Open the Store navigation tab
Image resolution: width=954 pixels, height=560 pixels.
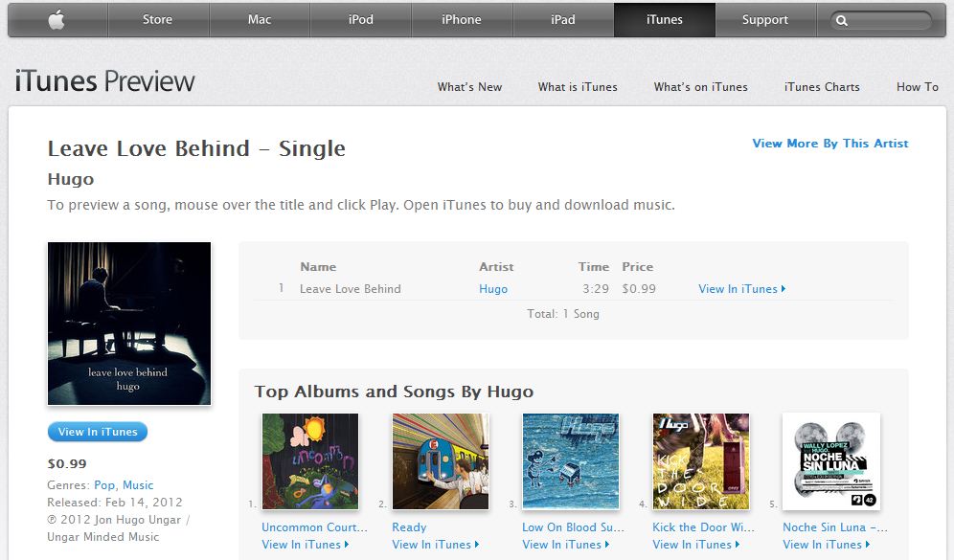tap(158, 19)
